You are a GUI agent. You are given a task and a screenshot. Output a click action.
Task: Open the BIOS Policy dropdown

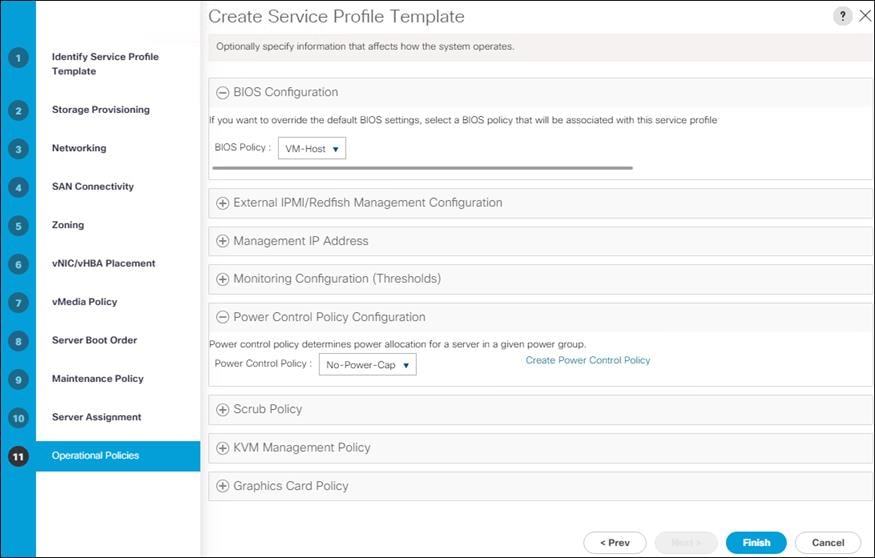click(x=311, y=149)
